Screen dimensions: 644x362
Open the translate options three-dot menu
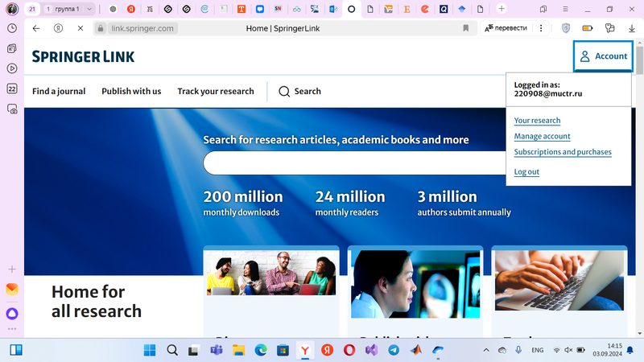click(541, 28)
